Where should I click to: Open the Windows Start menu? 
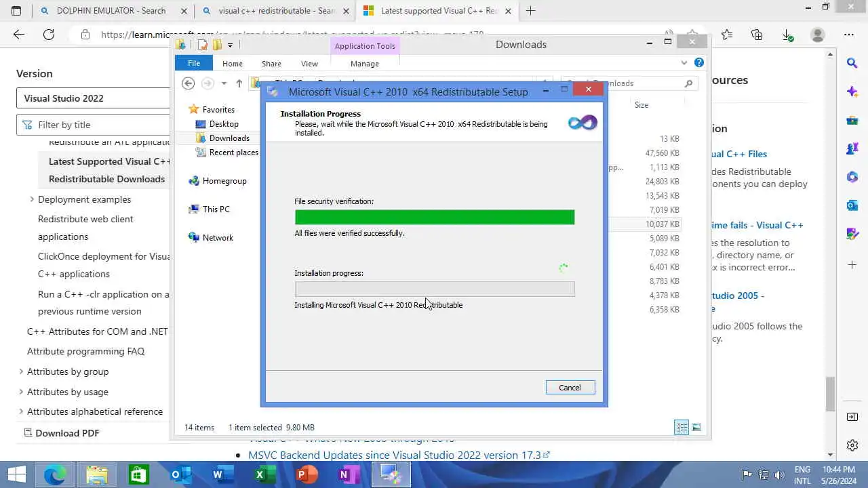[16, 474]
